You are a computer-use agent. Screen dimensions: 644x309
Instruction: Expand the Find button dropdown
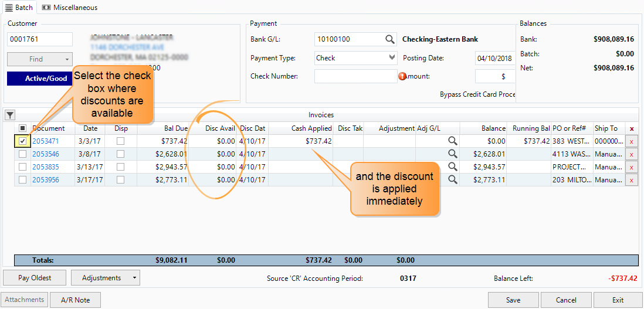coord(67,59)
